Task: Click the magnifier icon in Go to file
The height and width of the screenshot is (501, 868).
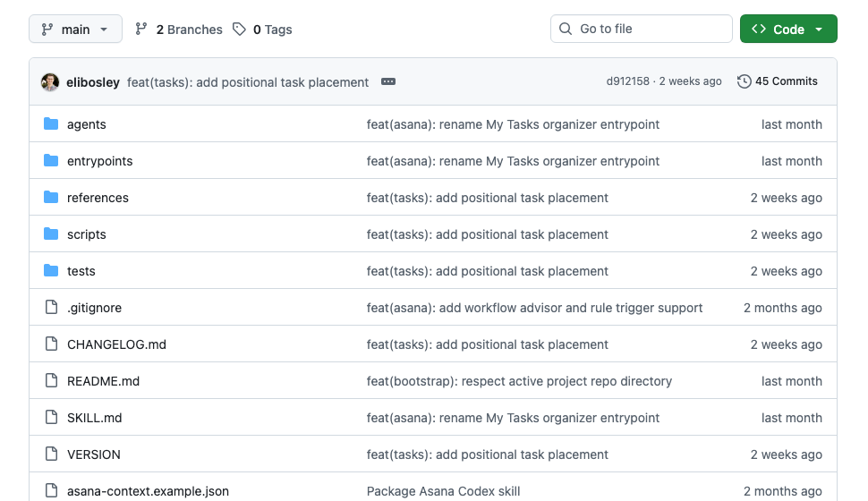Action: 566,29
